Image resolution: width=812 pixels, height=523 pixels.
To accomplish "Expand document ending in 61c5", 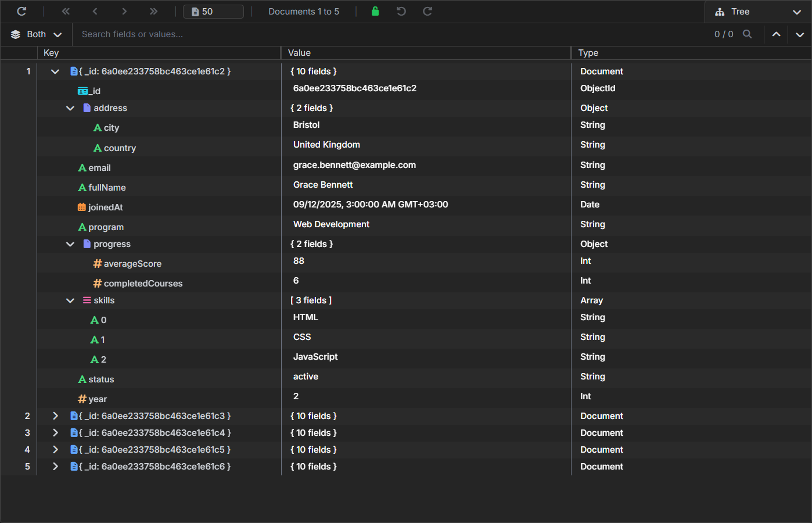I will tap(55, 450).
